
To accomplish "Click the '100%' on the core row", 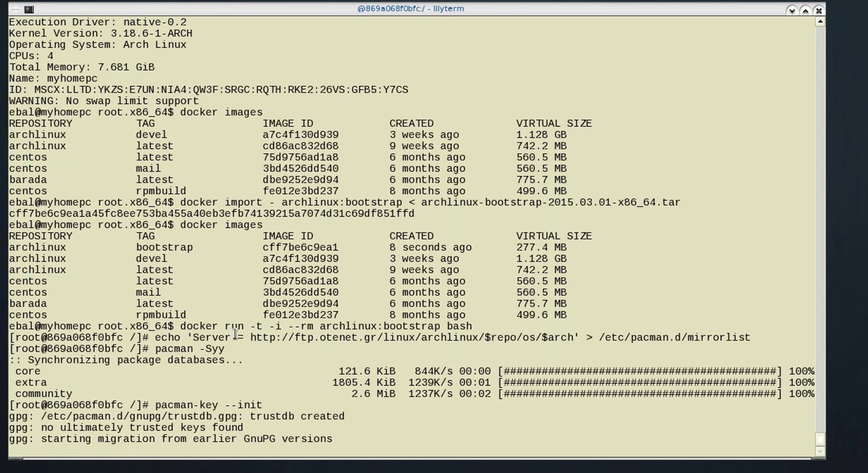I will point(801,371).
